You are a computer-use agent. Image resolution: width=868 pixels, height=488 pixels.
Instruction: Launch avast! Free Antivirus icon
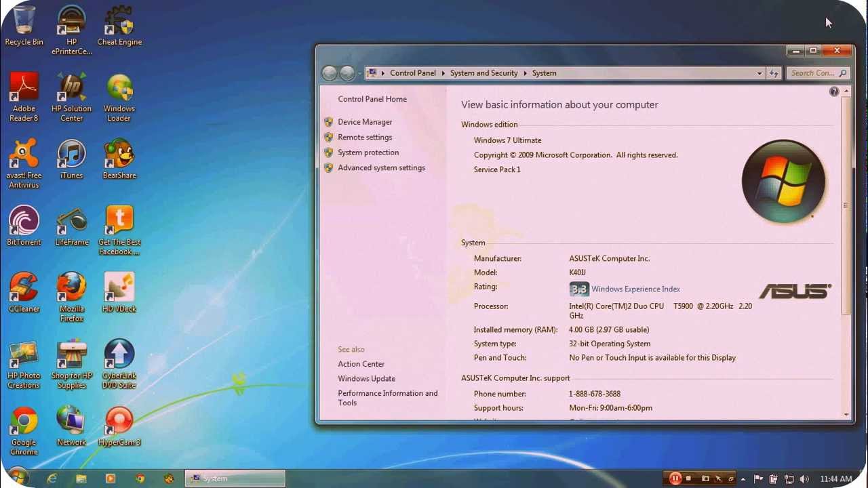click(x=24, y=164)
